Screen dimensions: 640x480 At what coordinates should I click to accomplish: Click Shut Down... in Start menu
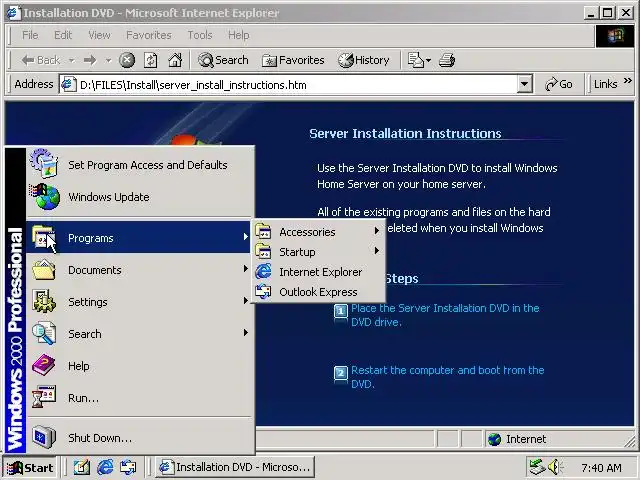pos(139,438)
